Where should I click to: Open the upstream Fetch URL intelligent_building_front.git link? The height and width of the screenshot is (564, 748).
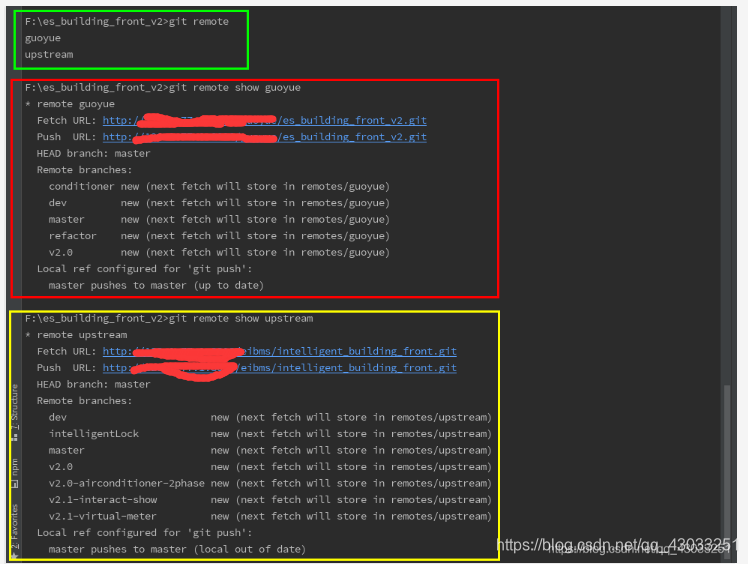[280, 351]
